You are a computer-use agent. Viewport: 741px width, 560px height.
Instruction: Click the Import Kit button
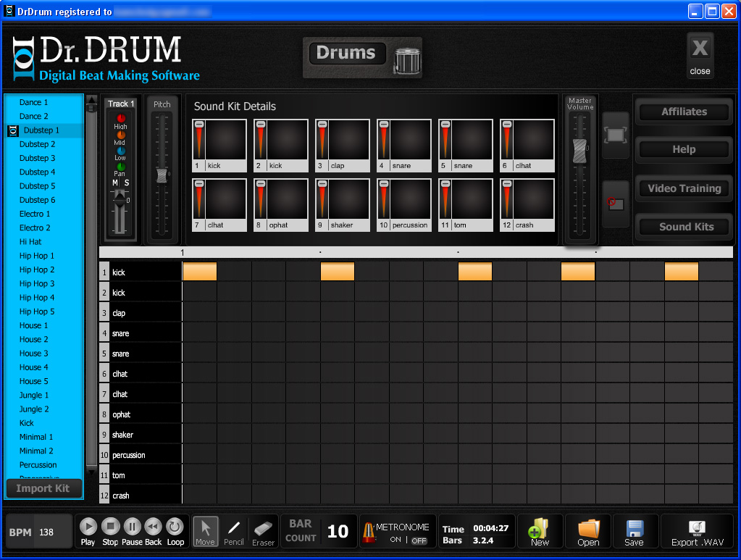tap(43, 488)
